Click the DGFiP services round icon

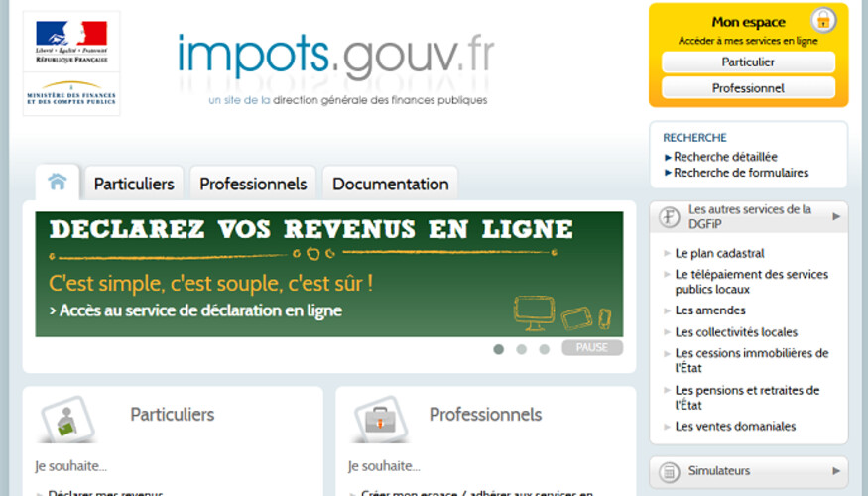[x=671, y=216]
